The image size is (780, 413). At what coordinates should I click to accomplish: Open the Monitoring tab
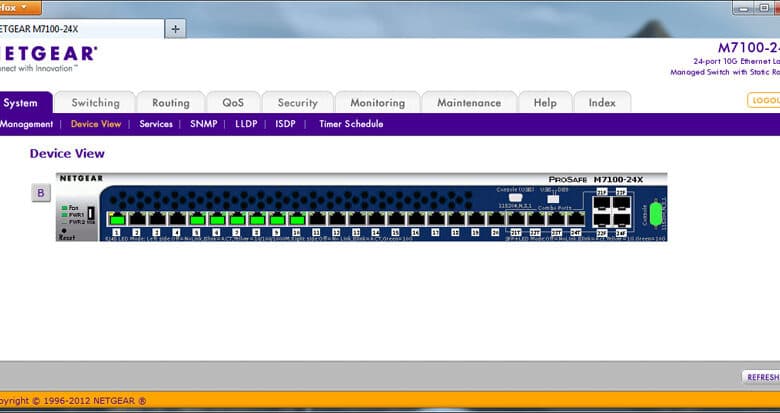coord(378,103)
